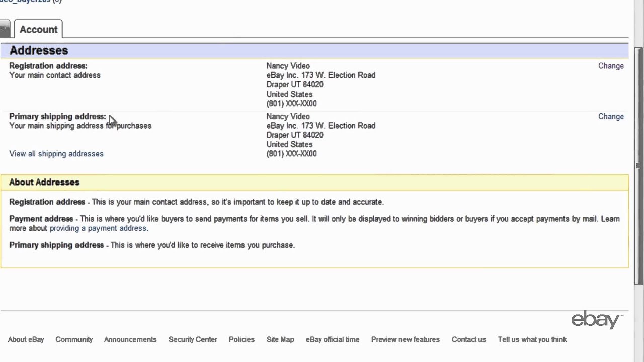Select 'Nancy Video' under Primary shipping address
Image resolution: width=644 pixels, height=362 pixels.
point(288,116)
